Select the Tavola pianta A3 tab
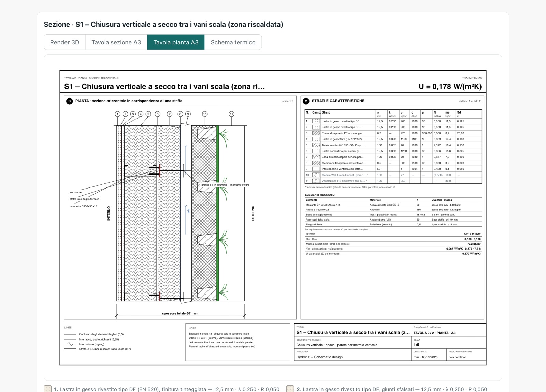The height and width of the screenshot is (392, 546). point(176,42)
